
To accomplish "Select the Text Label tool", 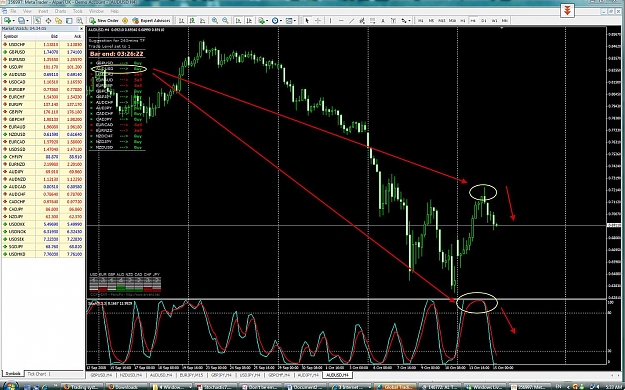I will (393, 20).
